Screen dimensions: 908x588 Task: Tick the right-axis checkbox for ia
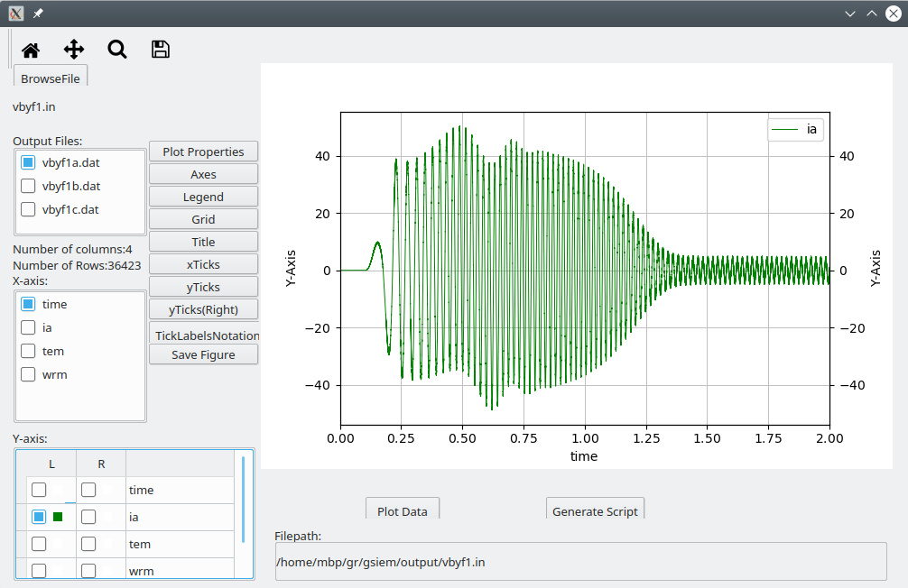click(88, 518)
